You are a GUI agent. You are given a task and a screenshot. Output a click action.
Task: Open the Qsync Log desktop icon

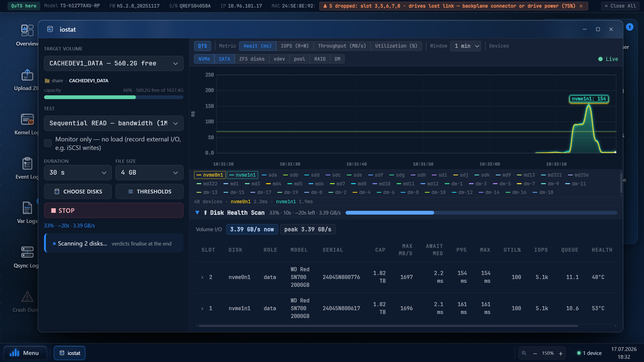(x=27, y=257)
